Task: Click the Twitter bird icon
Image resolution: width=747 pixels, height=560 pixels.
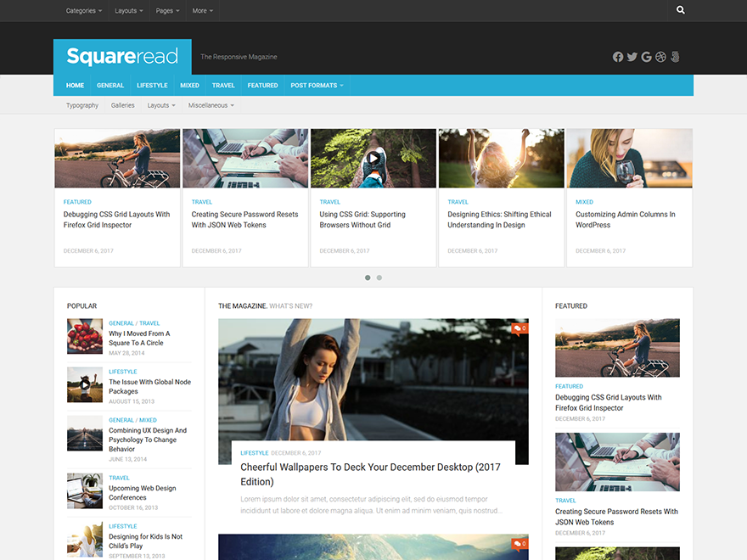Action: click(632, 57)
